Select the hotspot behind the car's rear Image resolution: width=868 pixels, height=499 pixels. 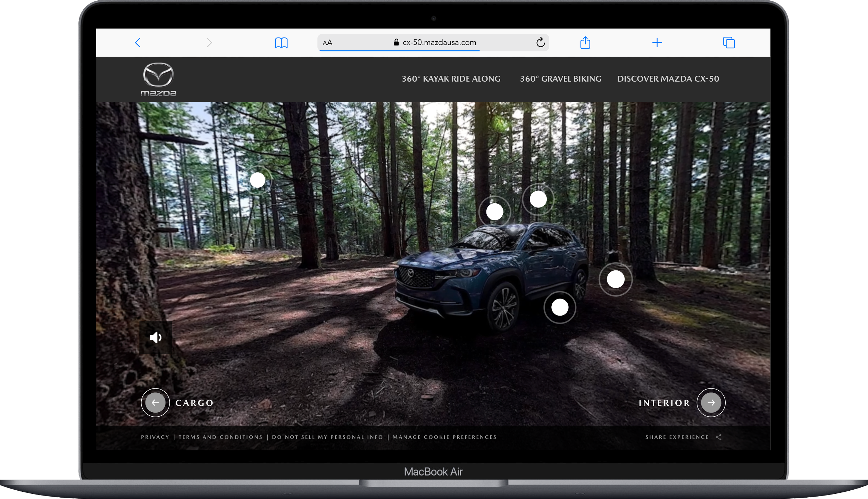tap(615, 279)
